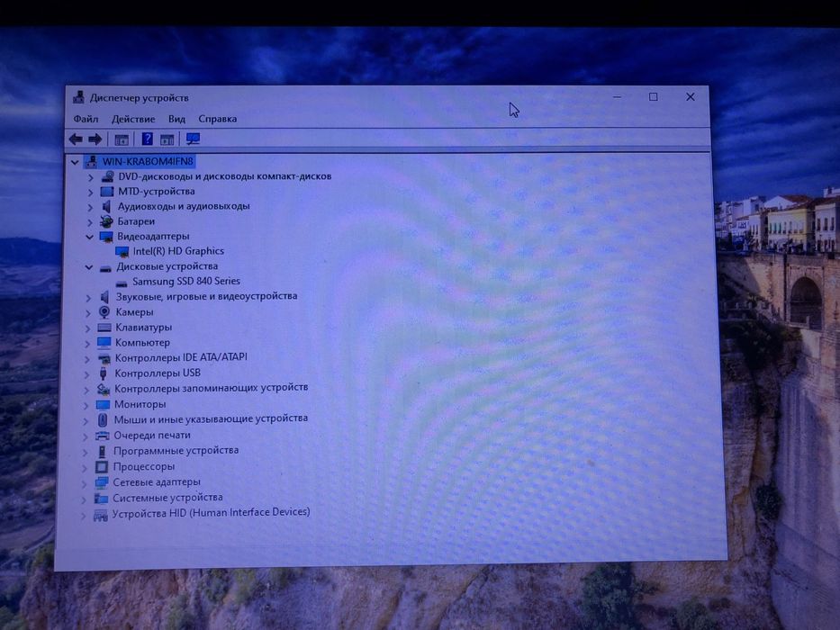Click the drive icon beside Дисковые устройства

point(105,268)
